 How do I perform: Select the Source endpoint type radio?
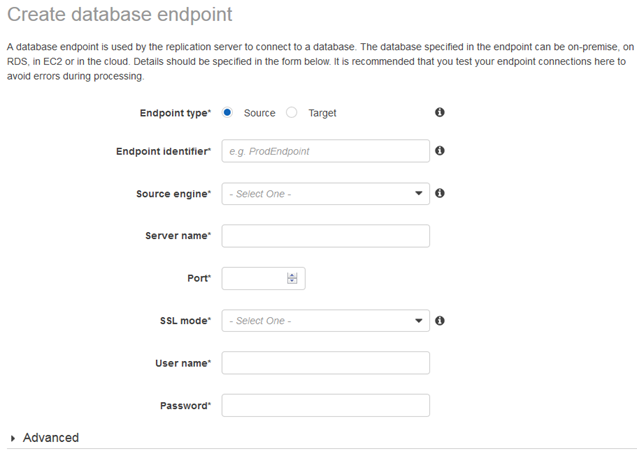click(228, 113)
